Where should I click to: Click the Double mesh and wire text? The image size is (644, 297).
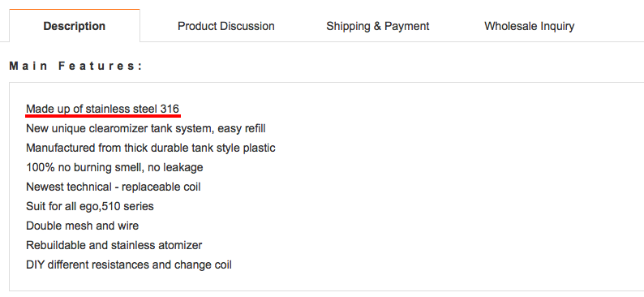[x=82, y=226]
